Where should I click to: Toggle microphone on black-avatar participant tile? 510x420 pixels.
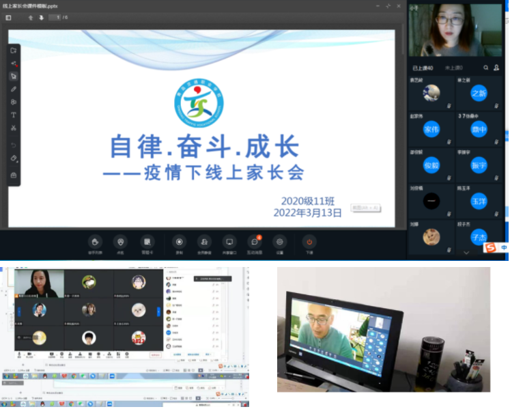click(449, 214)
